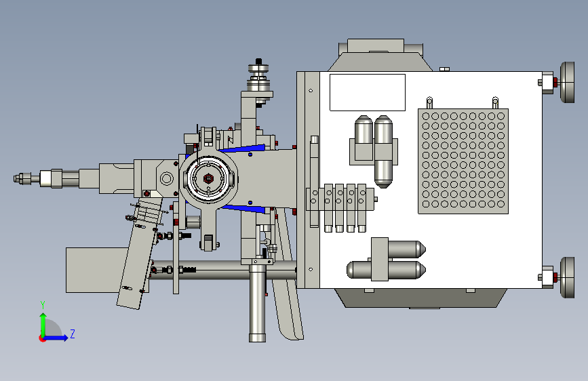The width and height of the screenshot is (588, 381).
Task: Click the blue Z axis arrow of the triad
Action: coord(56,338)
